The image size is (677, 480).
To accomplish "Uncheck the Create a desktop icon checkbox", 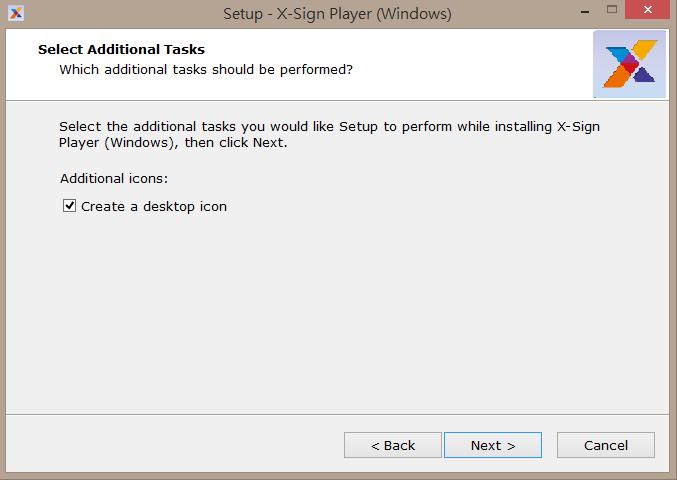I will tap(70, 206).
